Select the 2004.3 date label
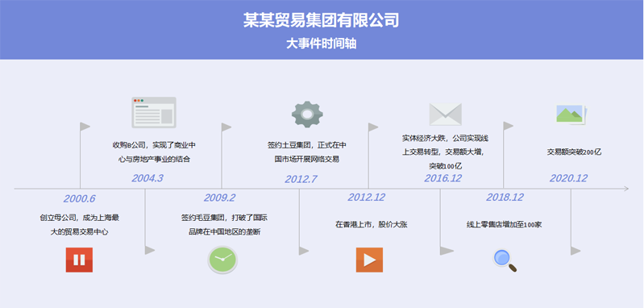644x308 pixels. pos(147,178)
